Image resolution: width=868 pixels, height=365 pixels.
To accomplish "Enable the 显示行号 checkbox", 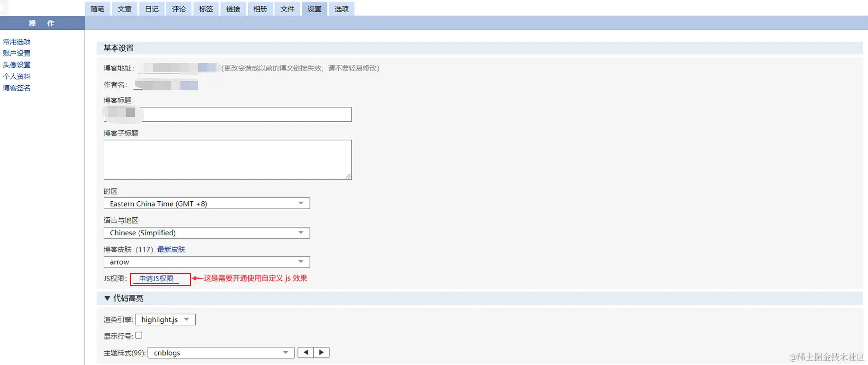I will click(x=138, y=335).
